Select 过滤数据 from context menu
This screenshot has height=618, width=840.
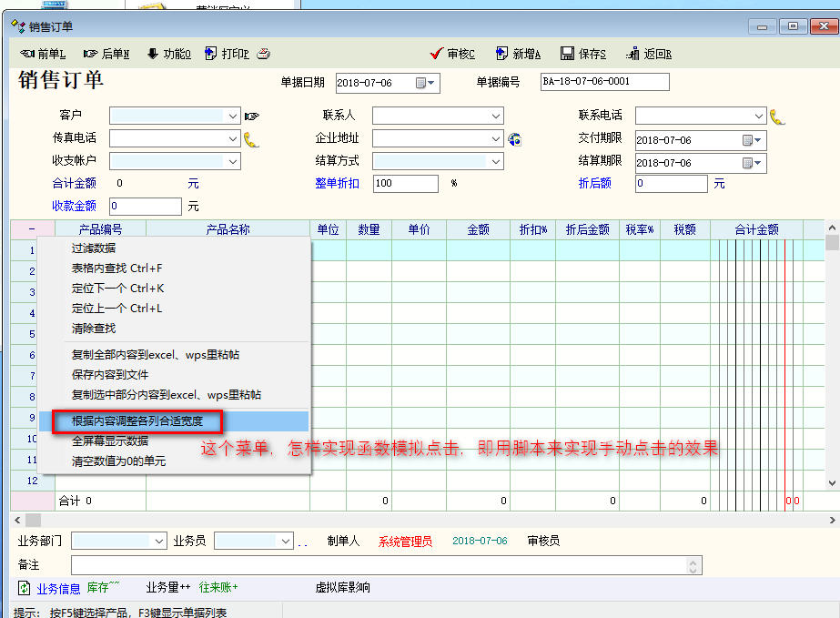94,248
